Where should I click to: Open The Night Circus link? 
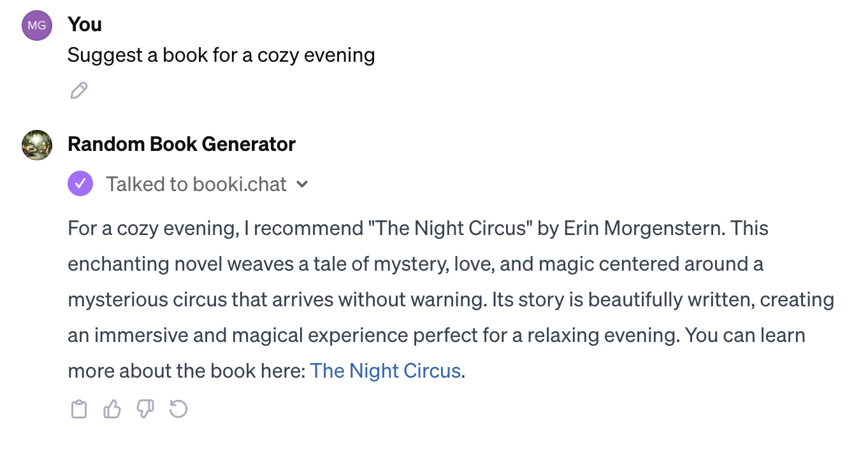point(385,371)
